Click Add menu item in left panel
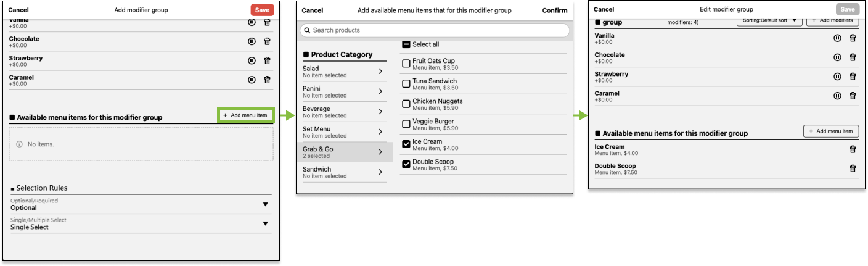 pos(245,115)
